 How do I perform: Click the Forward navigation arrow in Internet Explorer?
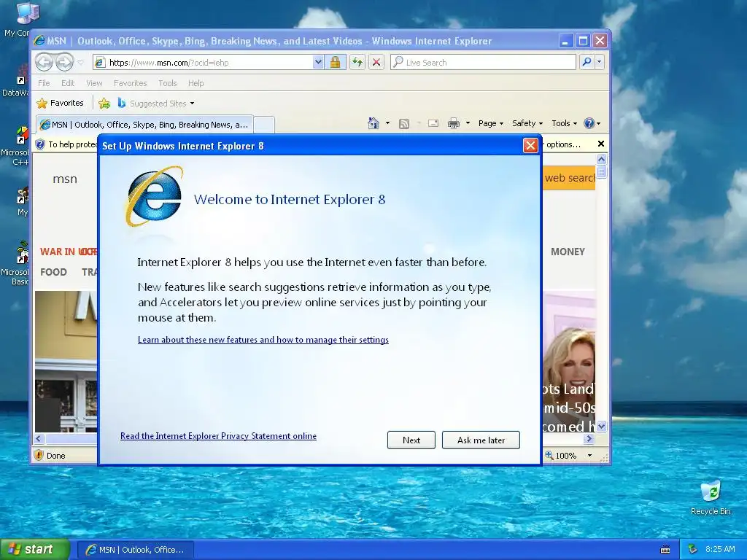64,62
